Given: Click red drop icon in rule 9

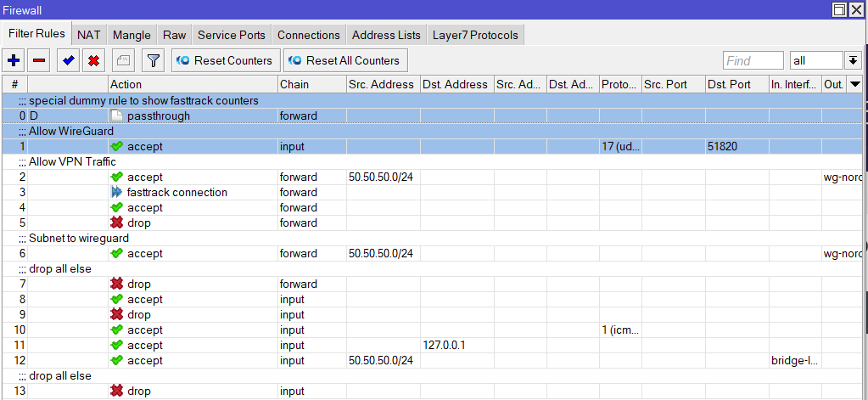Looking at the screenshot, I should tap(116, 315).
